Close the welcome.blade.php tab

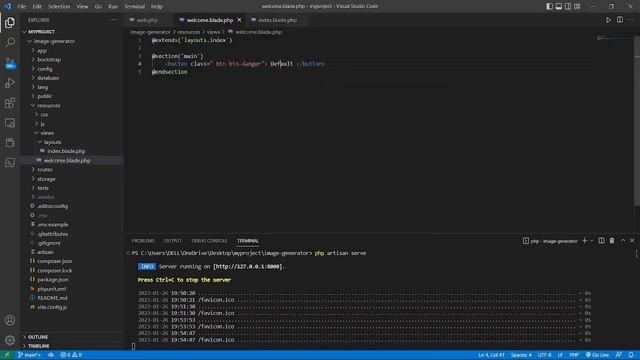point(239,20)
